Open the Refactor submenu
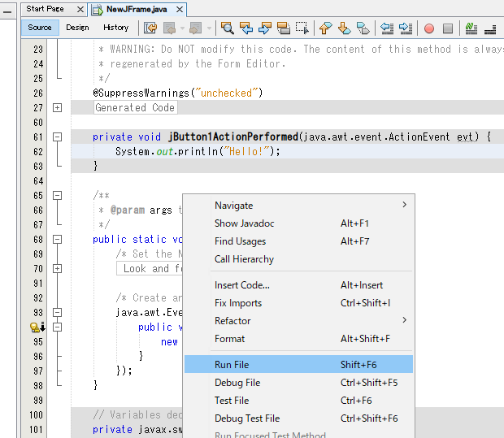Viewport: 504px width, 438px height. click(x=298, y=320)
